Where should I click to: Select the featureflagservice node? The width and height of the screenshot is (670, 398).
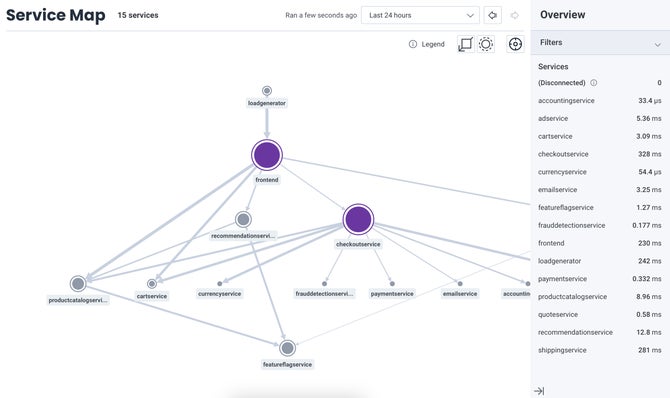point(288,348)
